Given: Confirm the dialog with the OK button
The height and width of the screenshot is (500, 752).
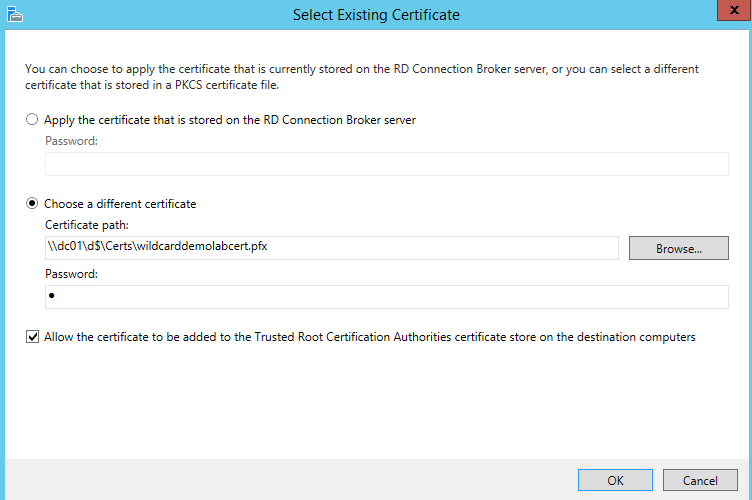Looking at the screenshot, I should (615, 480).
